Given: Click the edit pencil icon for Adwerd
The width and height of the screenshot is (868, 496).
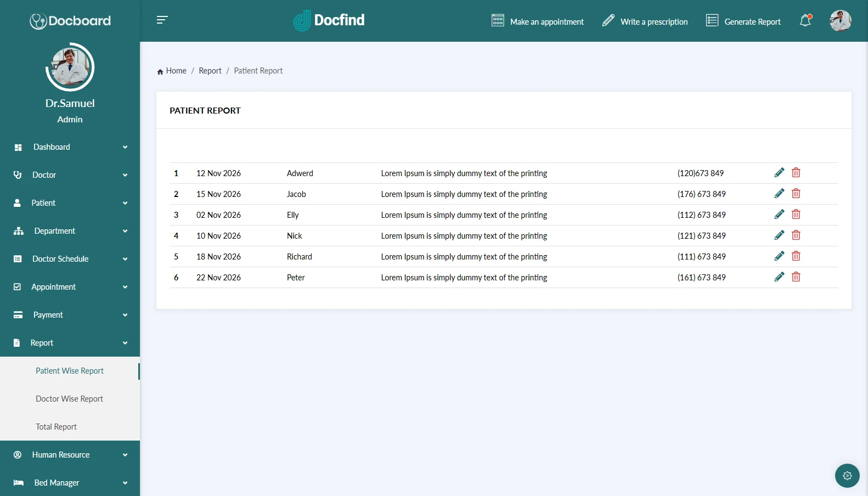Looking at the screenshot, I should pos(779,173).
